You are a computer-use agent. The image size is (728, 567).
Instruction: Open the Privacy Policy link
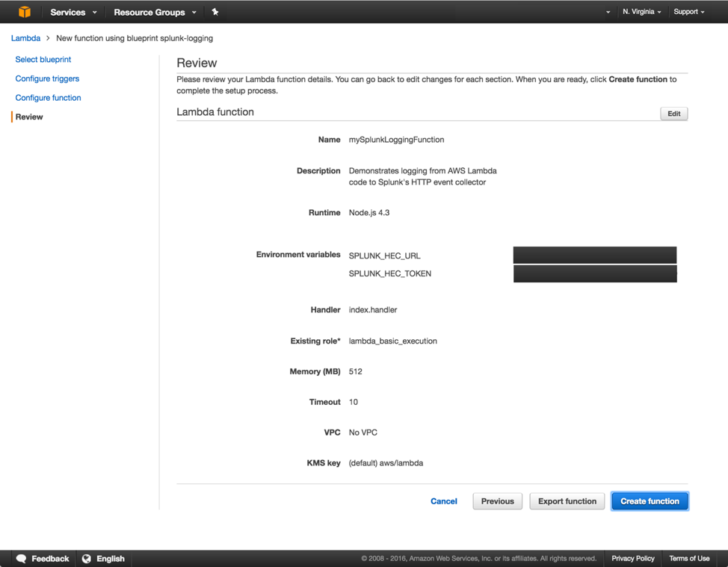(x=633, y=558)
